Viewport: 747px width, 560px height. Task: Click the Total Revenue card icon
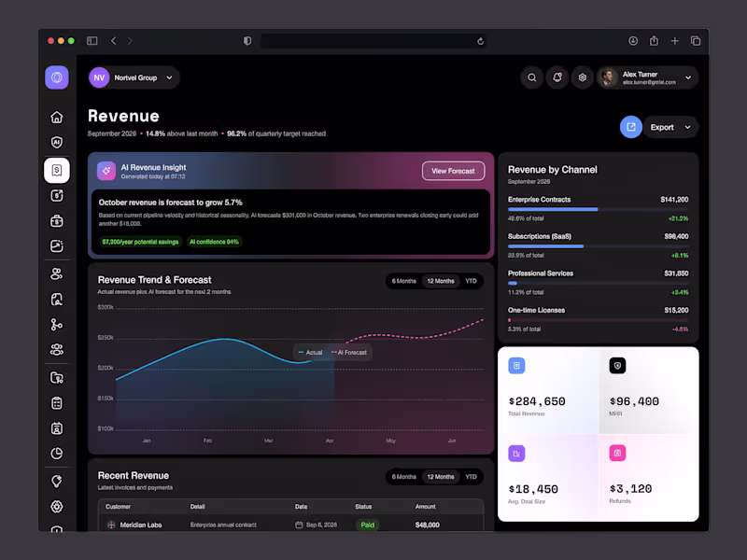(516, 366)
